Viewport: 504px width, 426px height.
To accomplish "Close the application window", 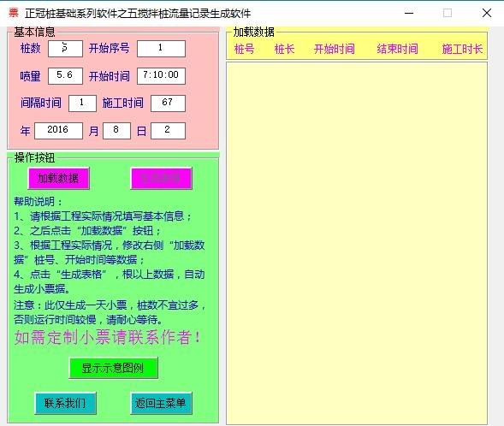I will (x=487, y=13).
